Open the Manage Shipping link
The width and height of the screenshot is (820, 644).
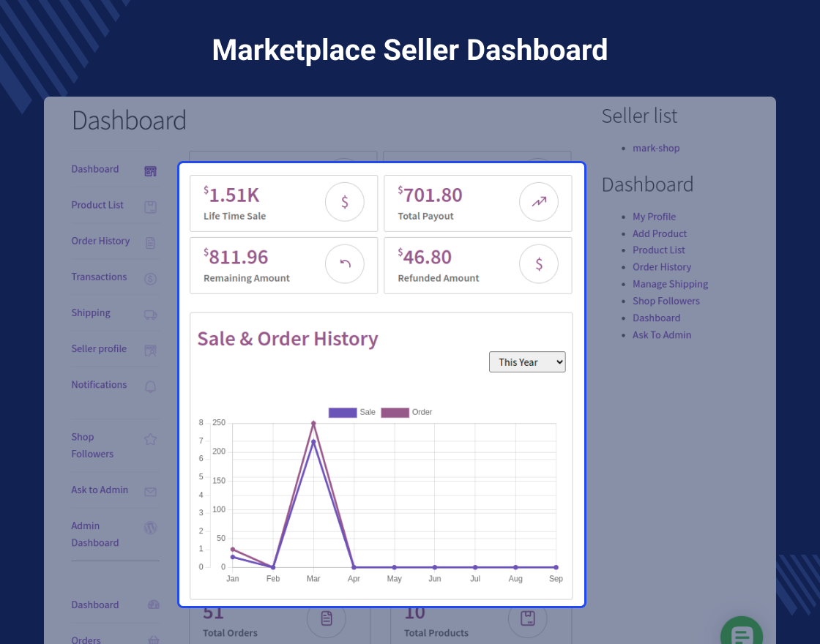click(x=670, y=283)
